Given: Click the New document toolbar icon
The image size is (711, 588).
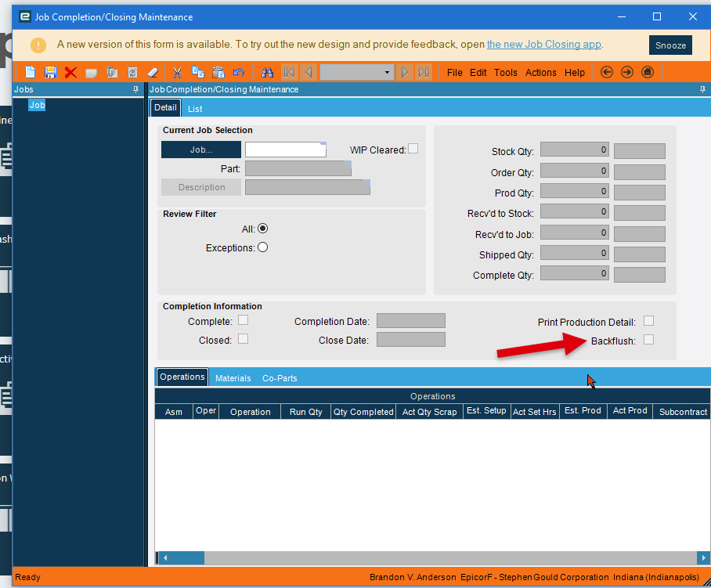Looking at the screenshot, I should point(30,73).
